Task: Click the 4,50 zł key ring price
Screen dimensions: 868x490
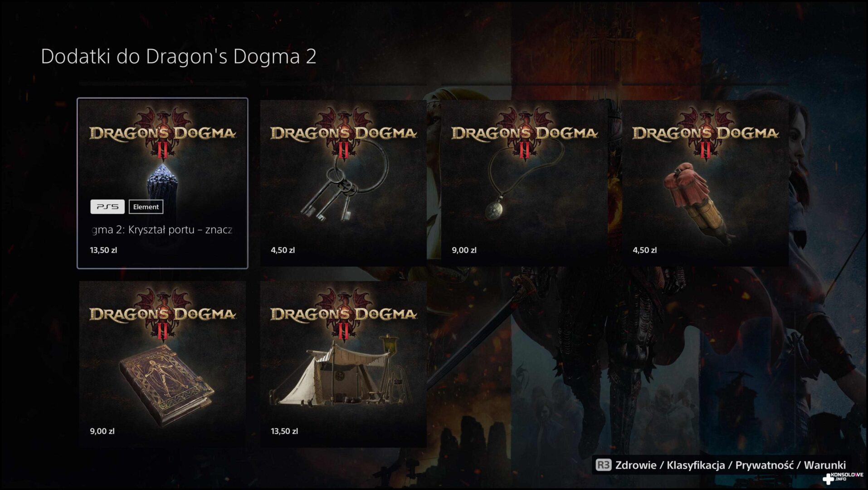Action: (283, 250)
